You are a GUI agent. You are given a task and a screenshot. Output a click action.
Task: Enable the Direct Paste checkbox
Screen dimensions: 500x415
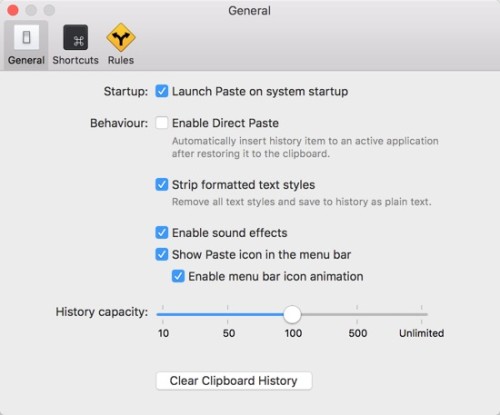(x=162, y=123)
